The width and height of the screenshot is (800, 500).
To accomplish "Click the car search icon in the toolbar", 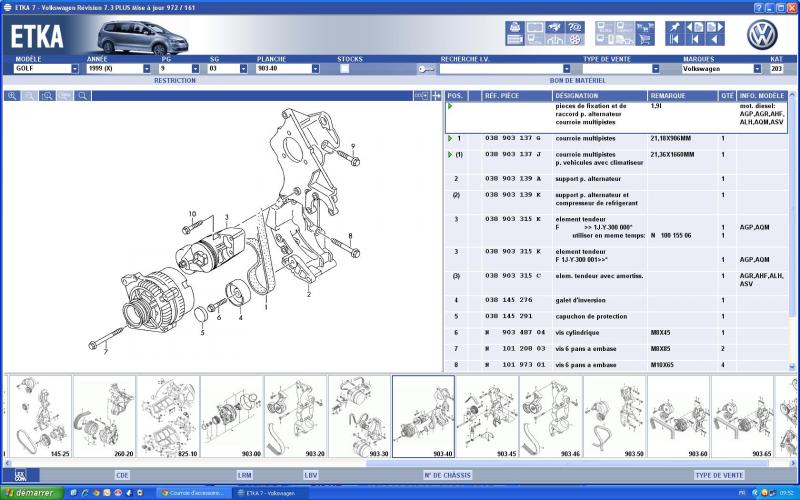I will [555, 28].
